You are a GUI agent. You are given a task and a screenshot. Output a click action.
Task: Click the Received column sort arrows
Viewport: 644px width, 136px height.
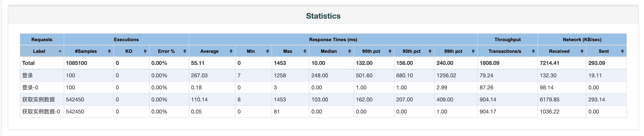582,51
